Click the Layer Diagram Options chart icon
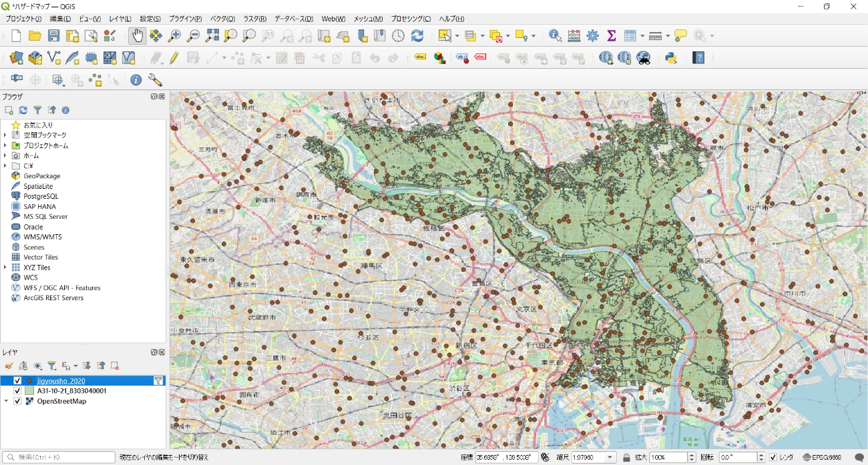 [x=439, y=58]
